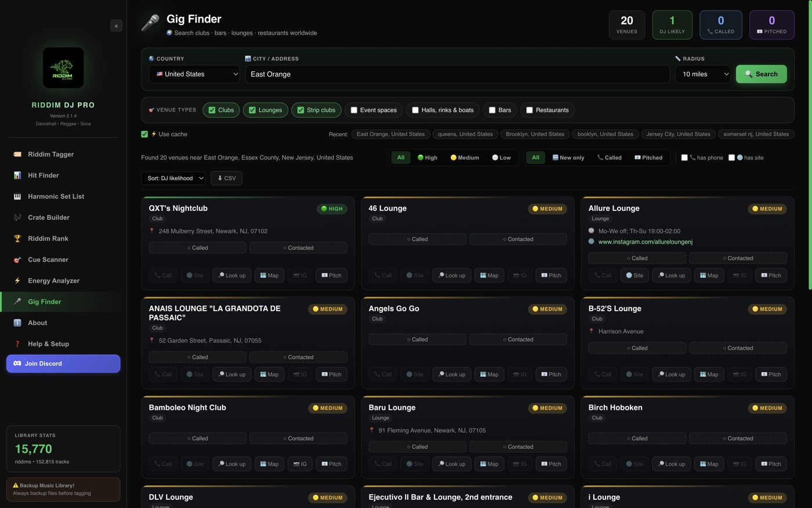
Task: Navigate to Riddim Rank
Action: coord(63,239)
